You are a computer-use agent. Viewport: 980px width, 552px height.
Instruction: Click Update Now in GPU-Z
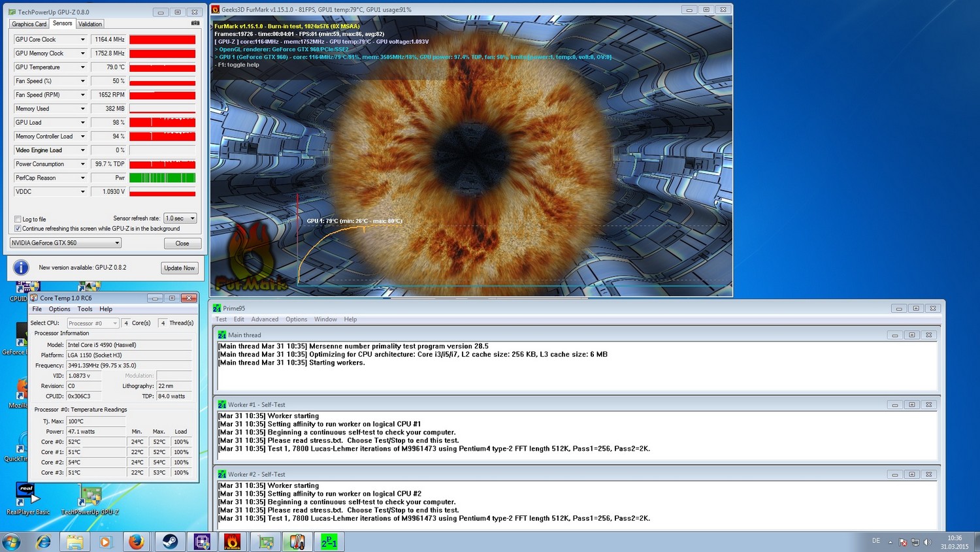180,268
